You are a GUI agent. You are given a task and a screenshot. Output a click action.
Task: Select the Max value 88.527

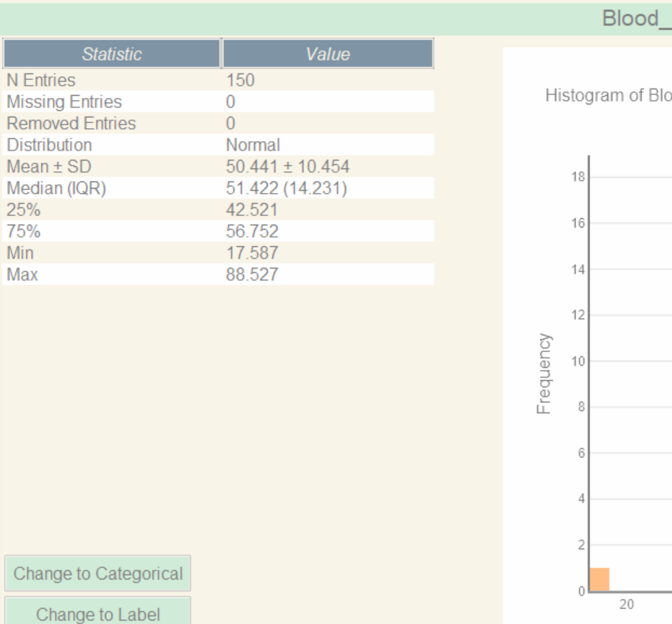pos(251,275)
